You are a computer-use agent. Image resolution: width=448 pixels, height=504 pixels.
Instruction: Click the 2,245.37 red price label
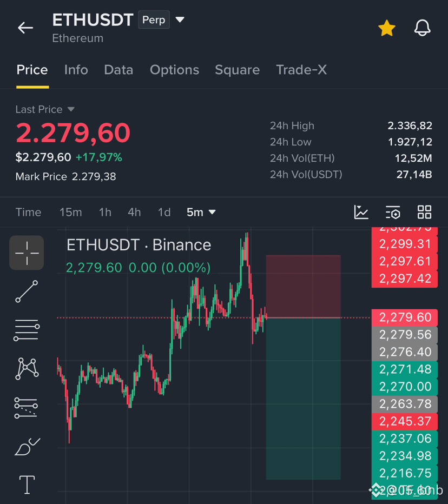405,421
